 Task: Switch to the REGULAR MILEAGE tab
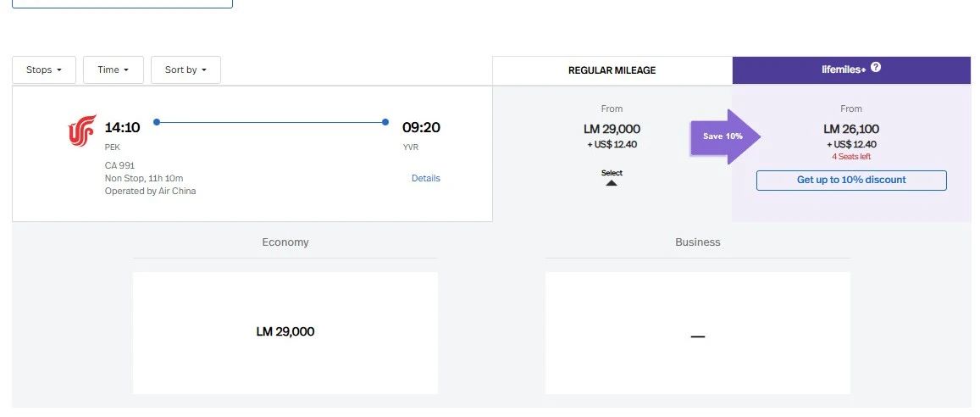[612, 70]
